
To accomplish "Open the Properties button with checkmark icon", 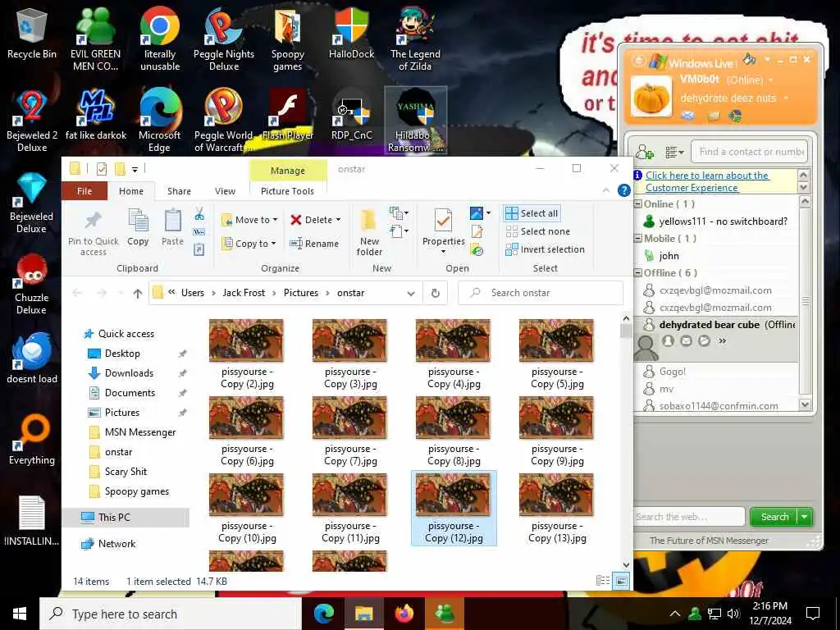I will pyautogui.click(x=444, y=231).
